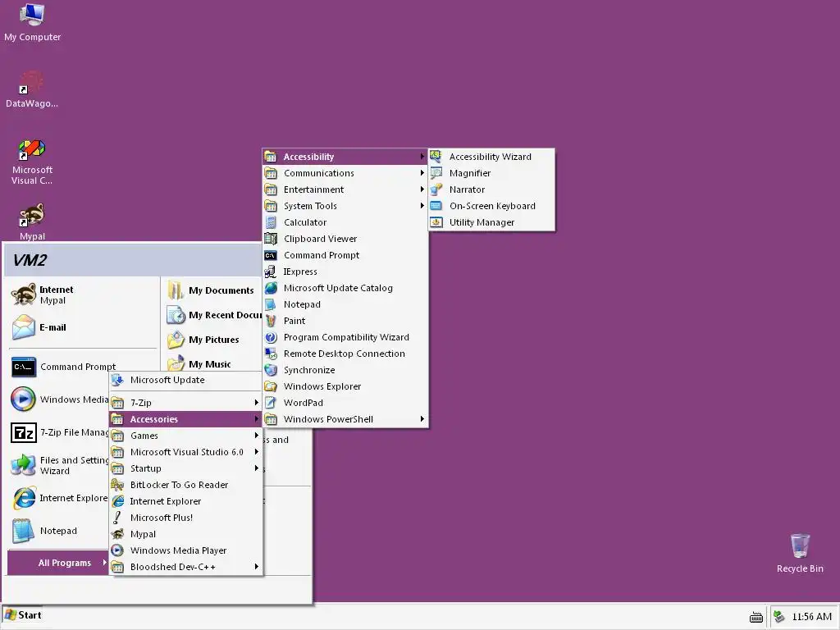Open the Recycle Bin desktop icon
The height and width of the screenshot is (630, 840).
coord(800,554)
